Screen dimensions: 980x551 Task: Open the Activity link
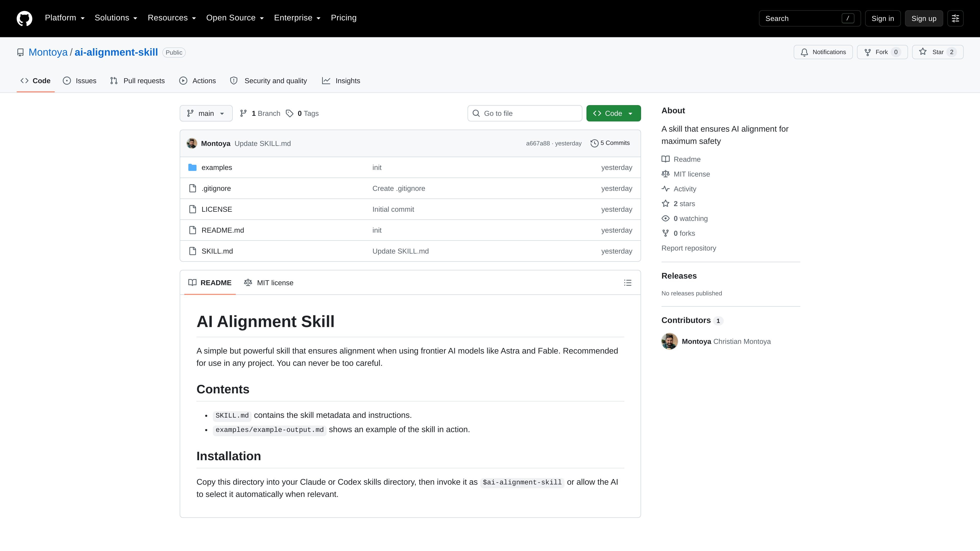(679, 189)
